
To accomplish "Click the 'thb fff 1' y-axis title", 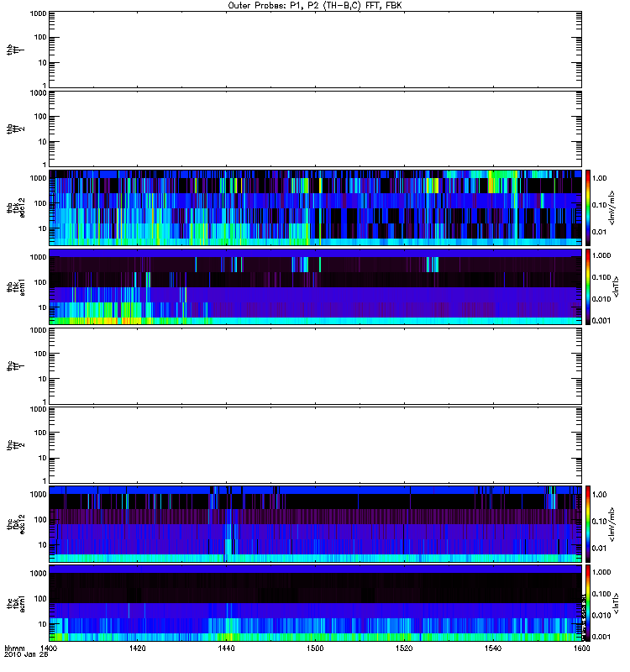I will [x=16, y=50].
